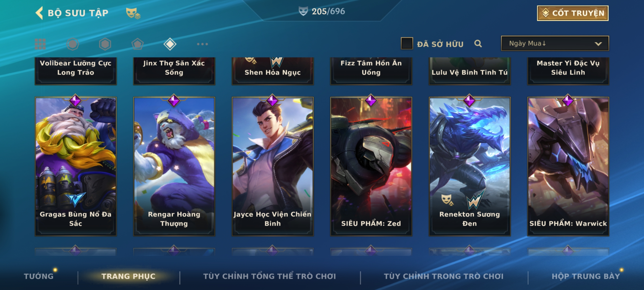Go back using the Bộ Sưu Tập arrow
The height and width of the screenshot is (290, 644).
point(39,13)
